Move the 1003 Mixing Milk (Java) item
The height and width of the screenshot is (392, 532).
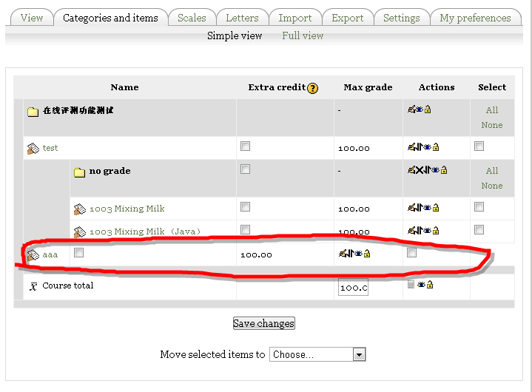[x=420, y=231]
